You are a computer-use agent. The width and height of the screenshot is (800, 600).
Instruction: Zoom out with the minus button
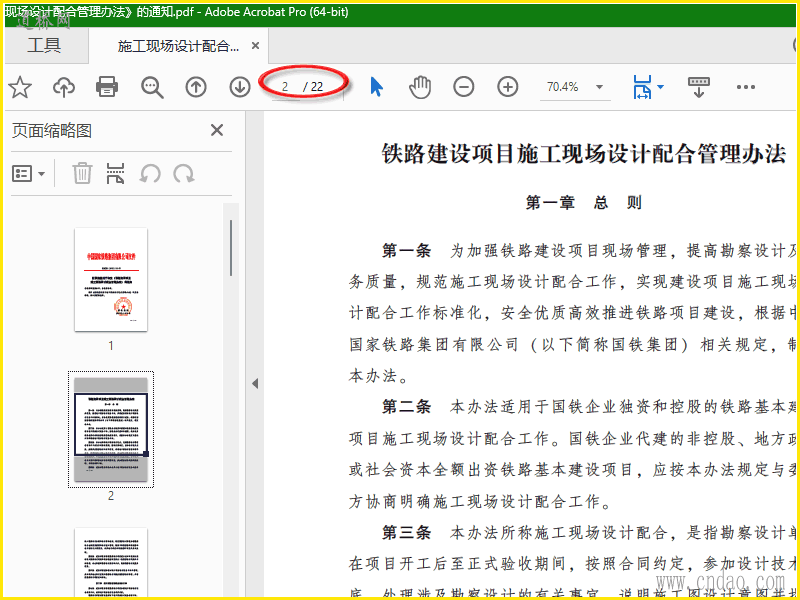(x=463, y=87)
